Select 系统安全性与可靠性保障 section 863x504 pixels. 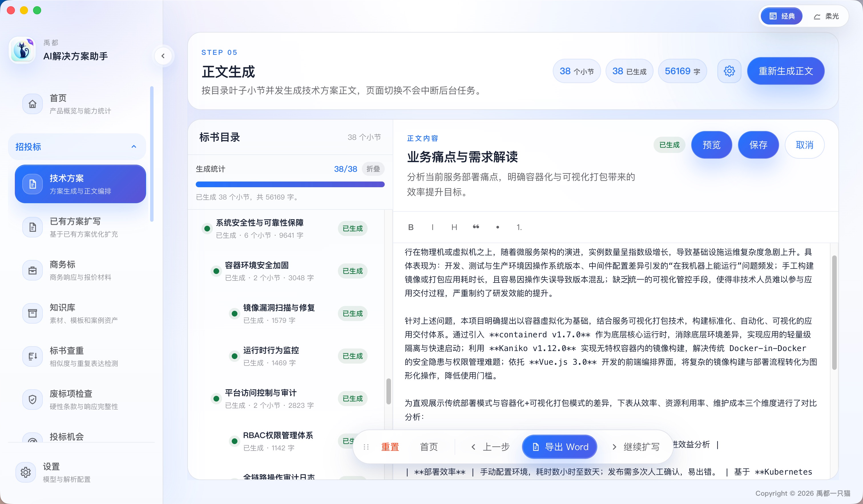click(x=285, y=228)
